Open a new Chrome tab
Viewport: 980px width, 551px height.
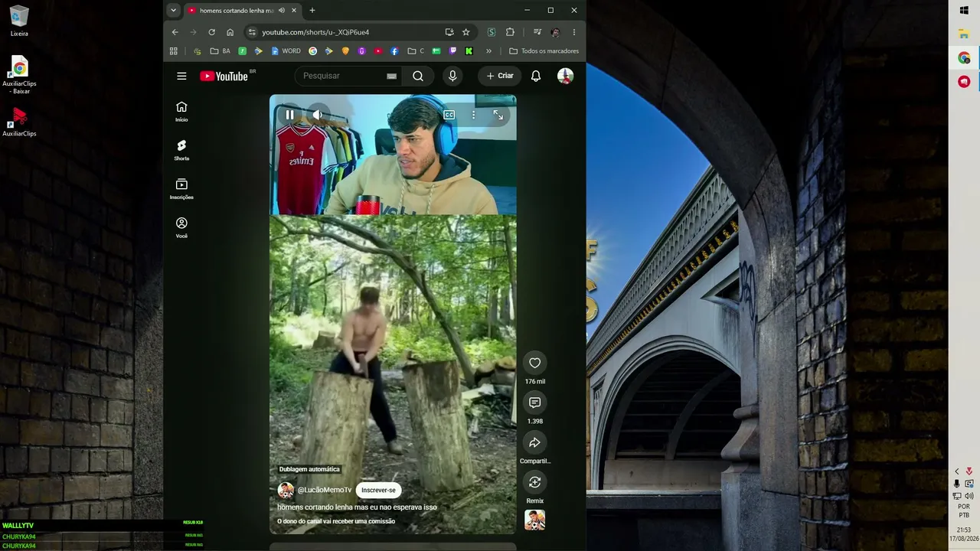312,10
